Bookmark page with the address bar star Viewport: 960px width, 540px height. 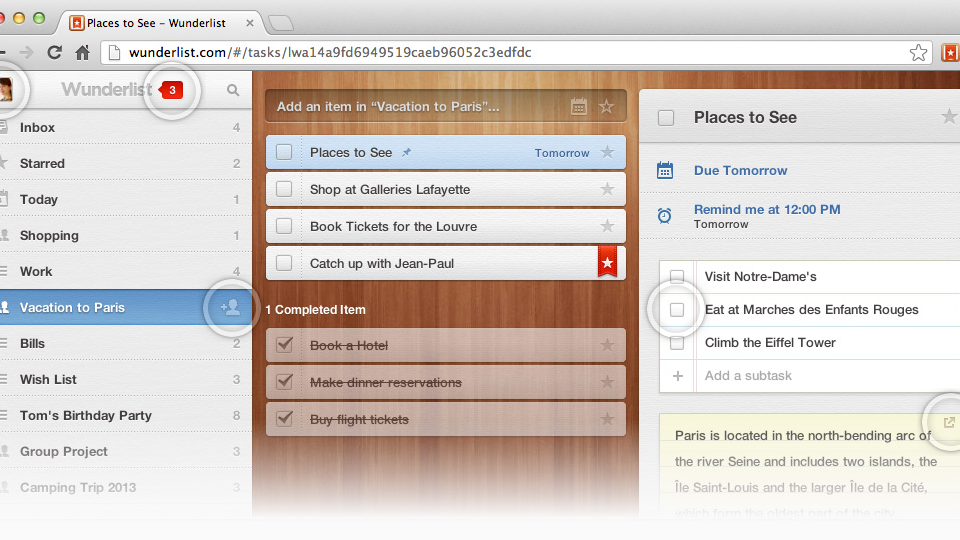pyautogui.click(x=918, y=53)
